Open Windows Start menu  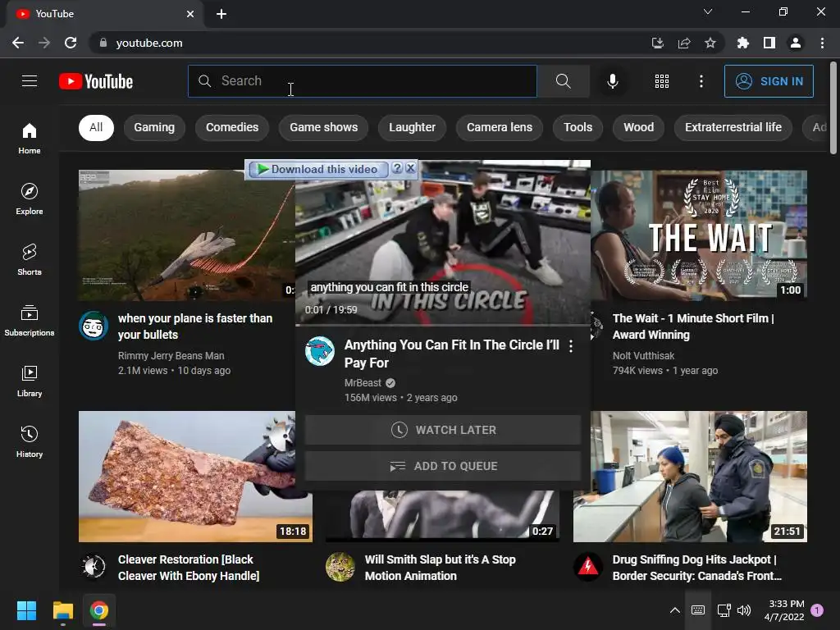pyautogui.click(x=26, y=610)
